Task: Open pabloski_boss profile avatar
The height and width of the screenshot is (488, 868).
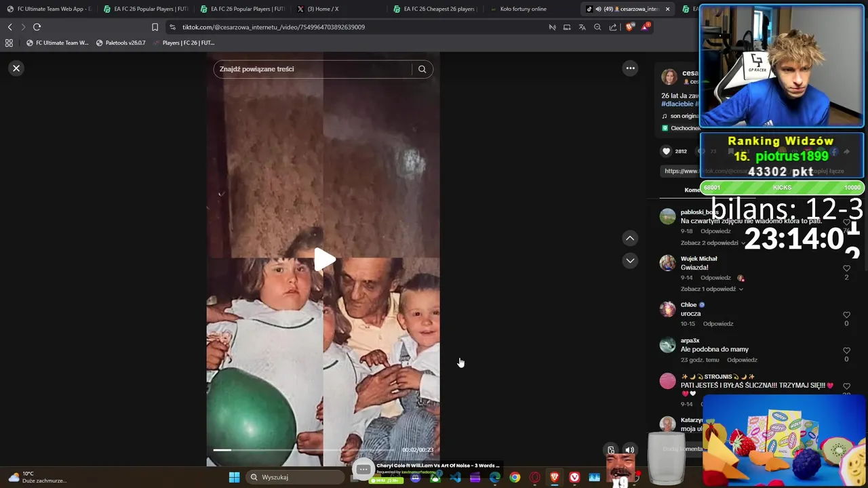Action: tap(668, 216)
